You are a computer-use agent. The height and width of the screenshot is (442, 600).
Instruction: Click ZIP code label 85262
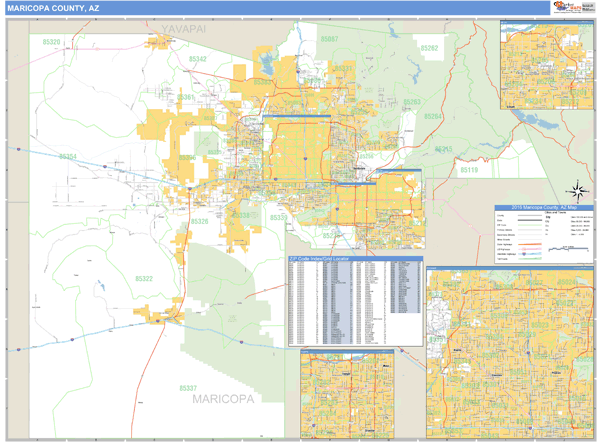pos(429,48)
